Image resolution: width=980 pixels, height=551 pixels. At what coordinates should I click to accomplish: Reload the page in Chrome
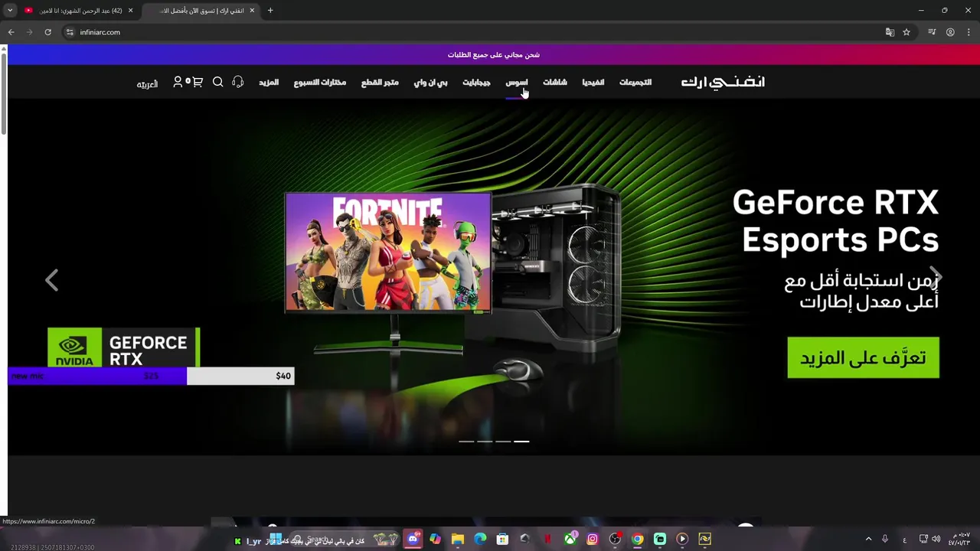point(47,32)
